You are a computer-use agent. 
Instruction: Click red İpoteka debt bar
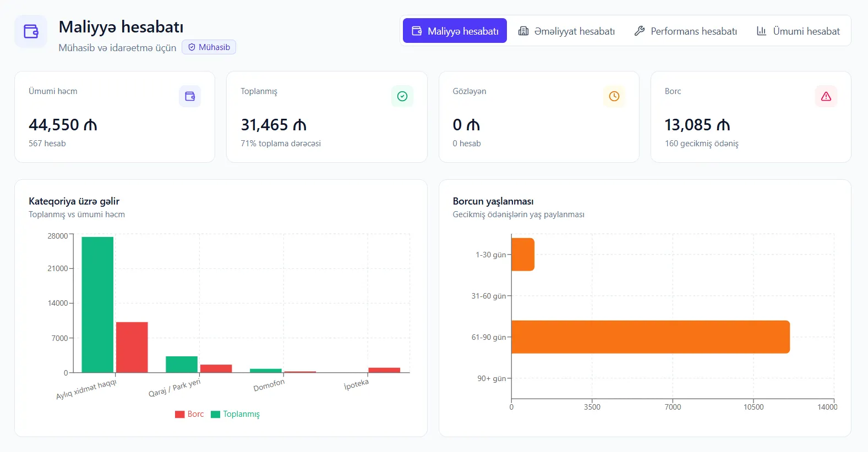[384, 370]
